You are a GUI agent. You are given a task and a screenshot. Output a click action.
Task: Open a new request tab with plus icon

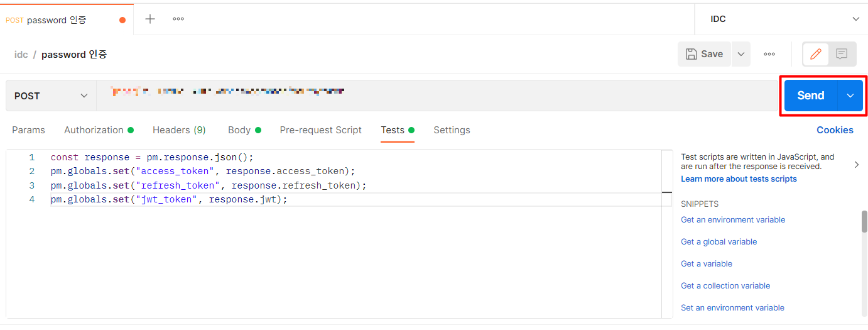[150, 19]
